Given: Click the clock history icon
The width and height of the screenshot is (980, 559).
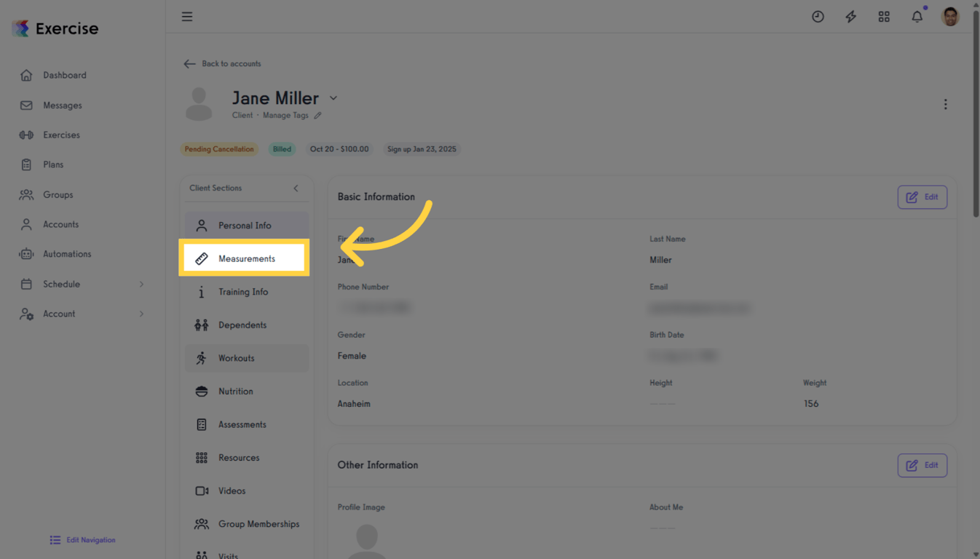Looking at the screenshot, I should (818, 16).
